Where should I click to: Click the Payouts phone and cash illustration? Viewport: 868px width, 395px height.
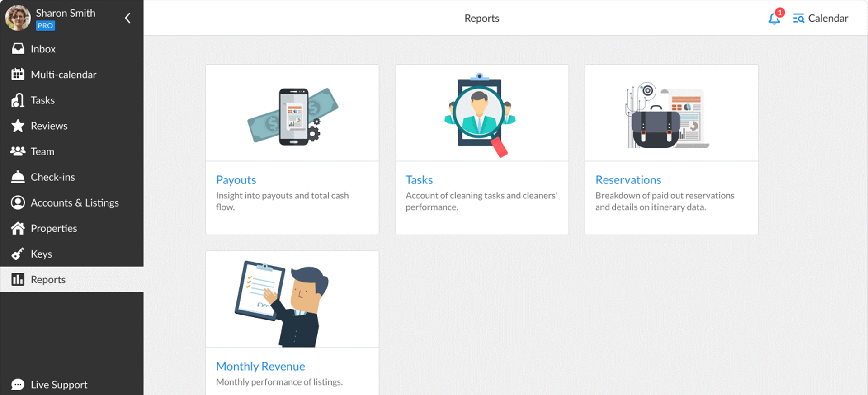tap(292, 117)
